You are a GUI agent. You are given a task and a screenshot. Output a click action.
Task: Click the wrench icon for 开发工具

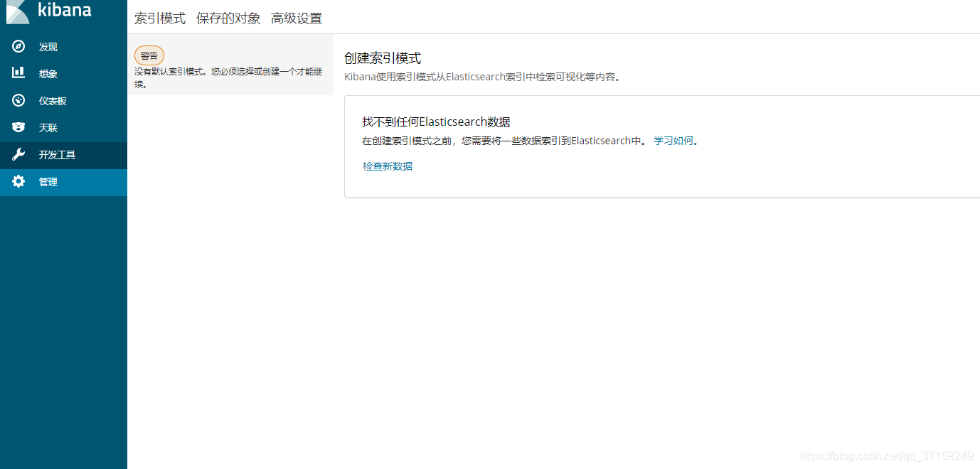coord(18,154)
